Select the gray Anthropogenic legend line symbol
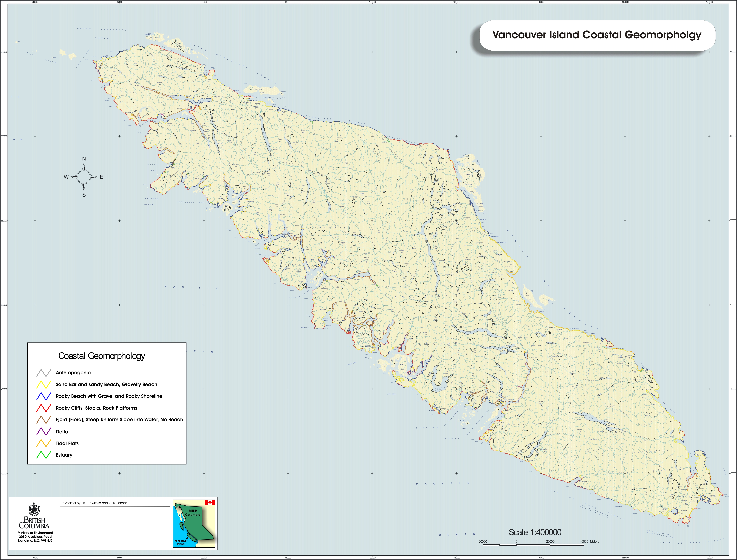The width and height of the screenshot is (737, 560). click(44, 373)
